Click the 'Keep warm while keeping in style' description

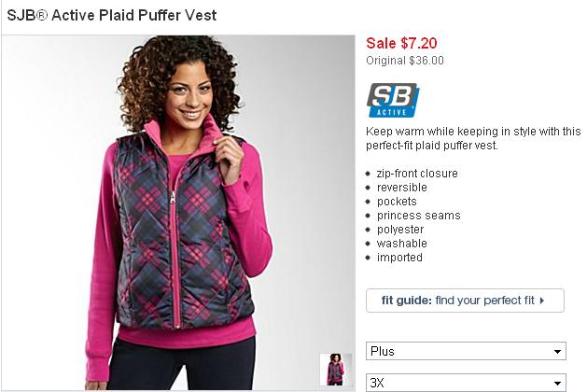(473, 138)
